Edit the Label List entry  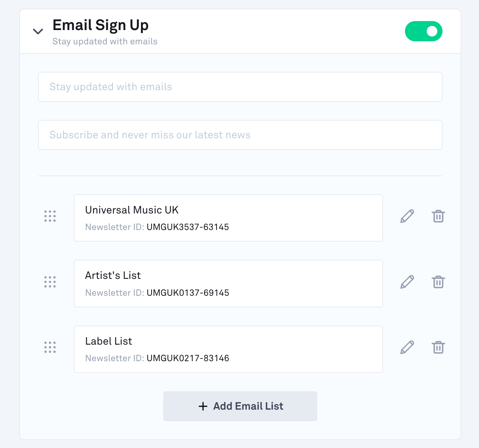407,348
